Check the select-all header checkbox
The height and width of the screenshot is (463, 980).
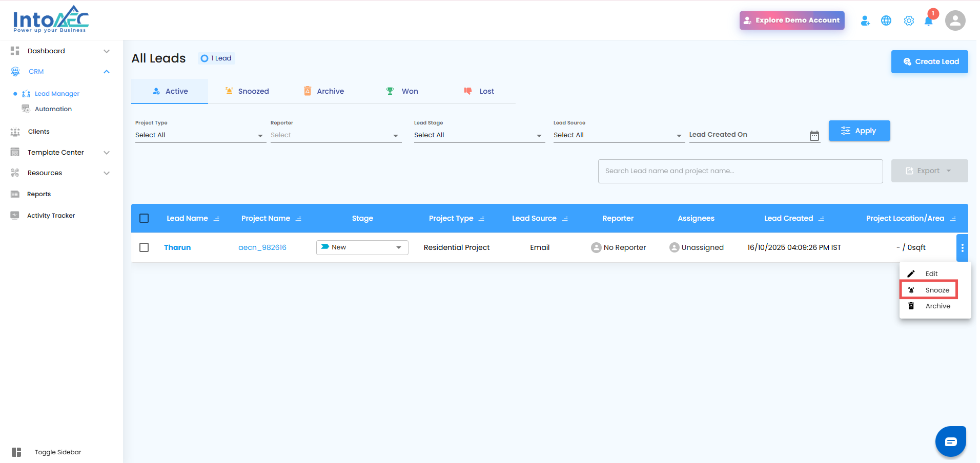[x=144, y=218]
